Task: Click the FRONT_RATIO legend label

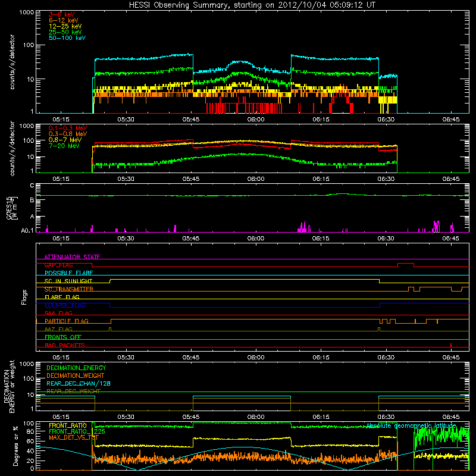Action: [x=68, y=425]
